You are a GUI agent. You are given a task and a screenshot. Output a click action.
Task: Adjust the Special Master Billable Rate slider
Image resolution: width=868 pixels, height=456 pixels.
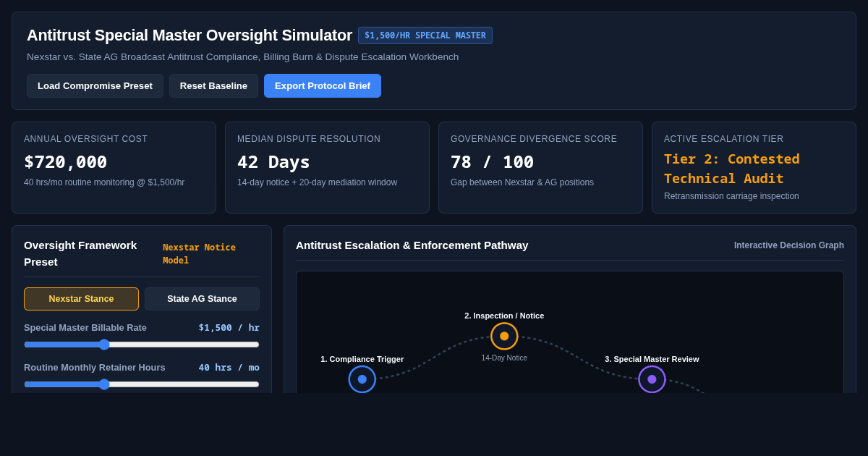pyautogui.click(x=142, y=345)
